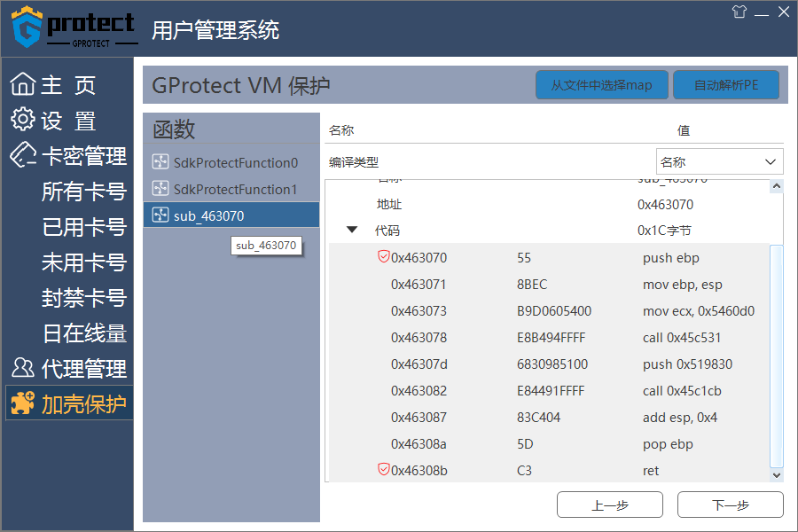The width and height of the screenshot is (798, 532).
Task: Click the GProtect shield logo
Action: pos(27,27)
